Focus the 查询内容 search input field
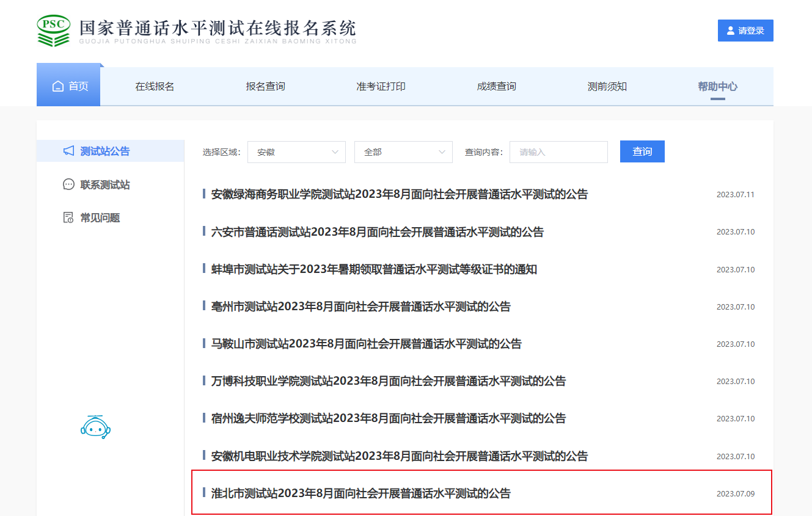This screenshot has height=516, width=812. click(x=558, y=152)
